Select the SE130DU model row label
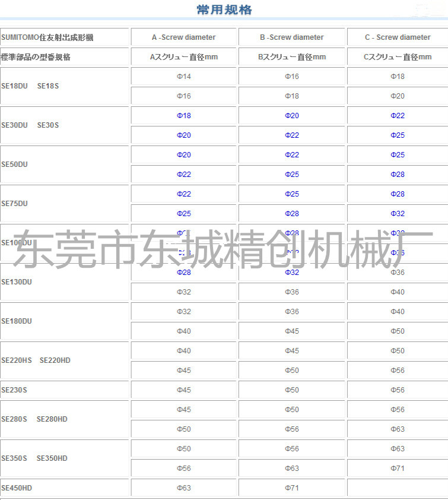Screen dimensions: 448x500 click(x=17, y=282)
